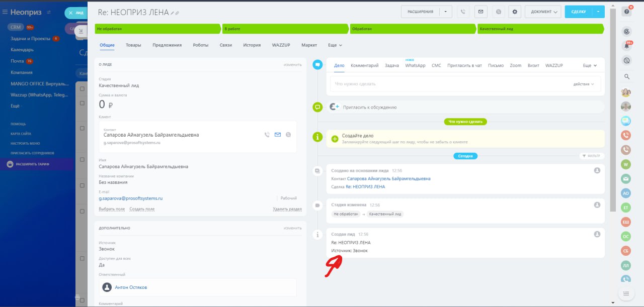Open the Роботы tab

[201, 45]
